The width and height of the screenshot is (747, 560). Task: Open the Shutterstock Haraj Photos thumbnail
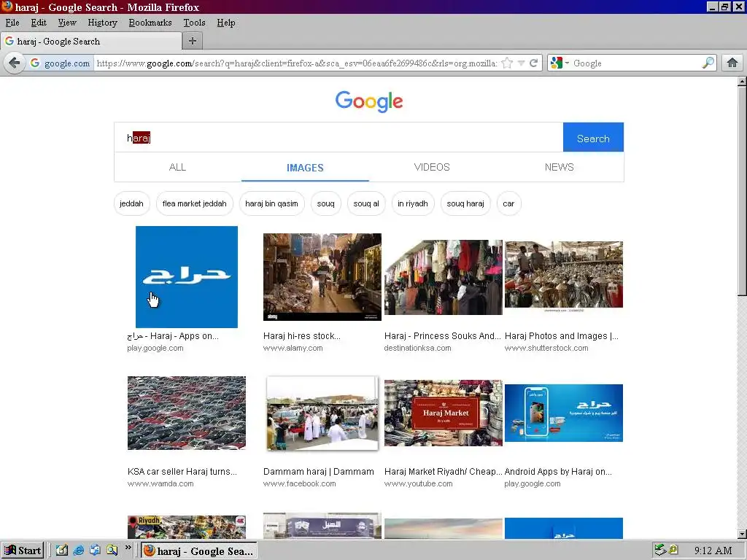tap(564, 276)
